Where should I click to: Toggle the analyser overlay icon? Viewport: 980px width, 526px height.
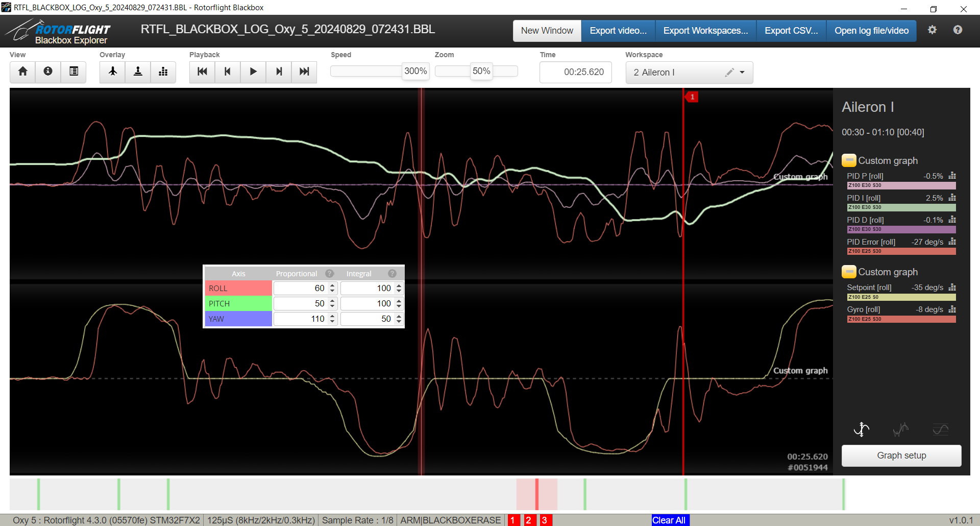coord(163,71)
